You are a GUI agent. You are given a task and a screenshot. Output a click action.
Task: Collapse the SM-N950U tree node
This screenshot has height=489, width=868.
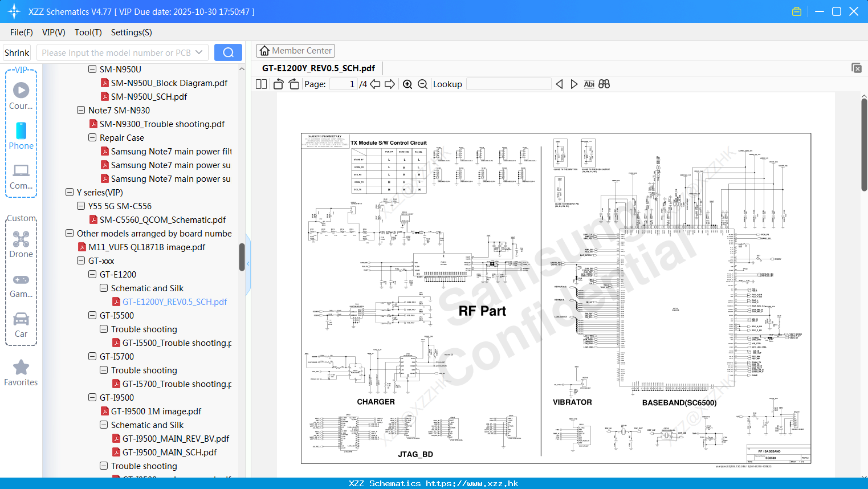(x=92, y=69)
